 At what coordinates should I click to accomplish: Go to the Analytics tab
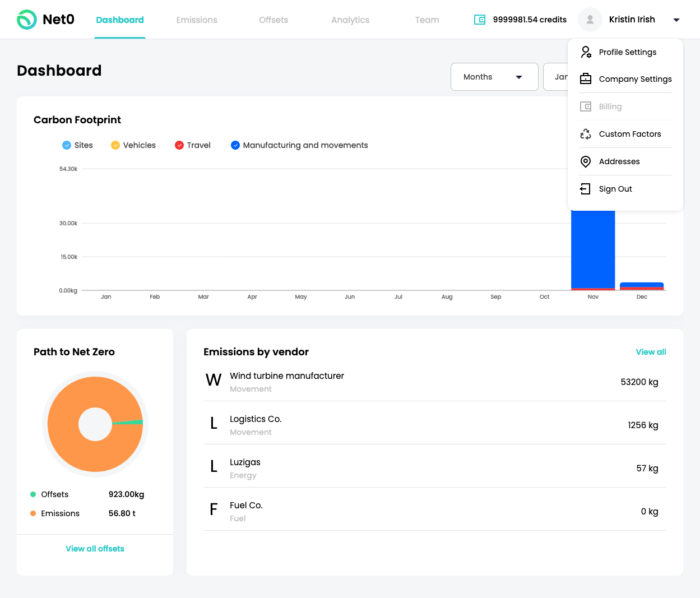[x=350, y=20]
